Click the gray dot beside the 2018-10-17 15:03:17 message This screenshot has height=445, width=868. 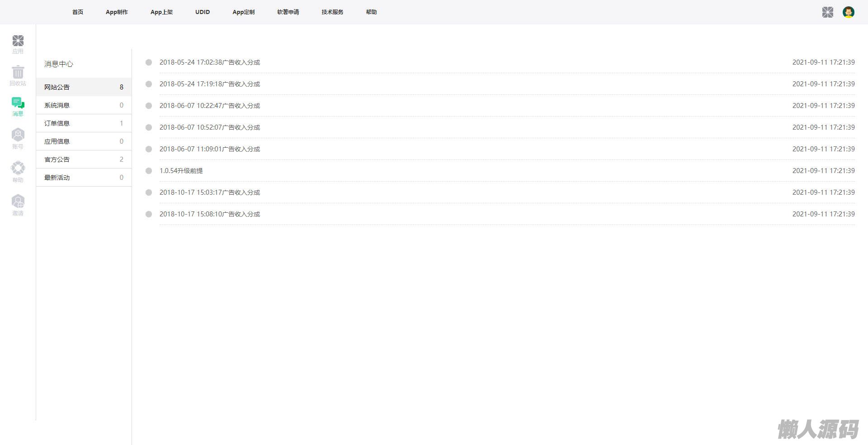148,192
